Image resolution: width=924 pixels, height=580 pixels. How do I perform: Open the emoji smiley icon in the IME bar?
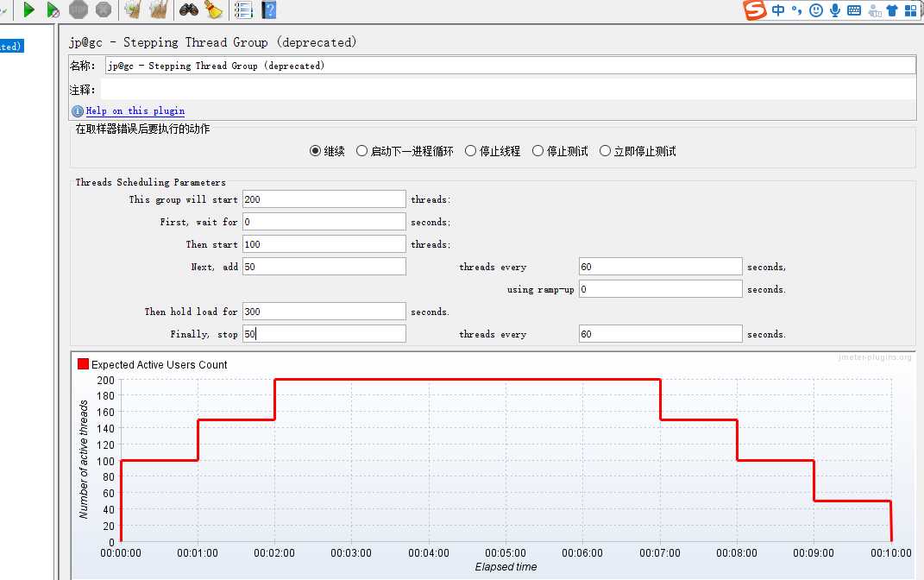[816, 10]
